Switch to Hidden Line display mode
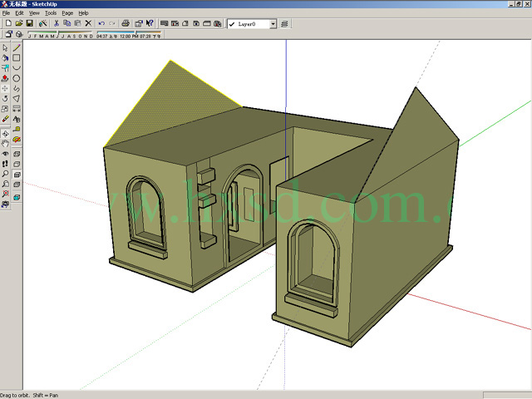The width and height of the screenshot is (532, 399). pos(17,165)
